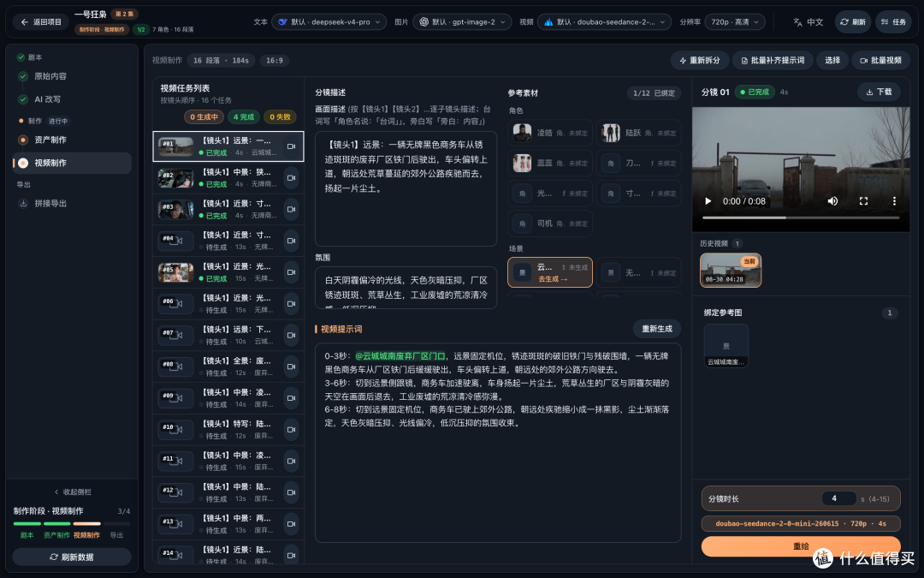The image size is (924, 578).
Task: Click the video camera icon on task #12
Action: tap(291, 492)
